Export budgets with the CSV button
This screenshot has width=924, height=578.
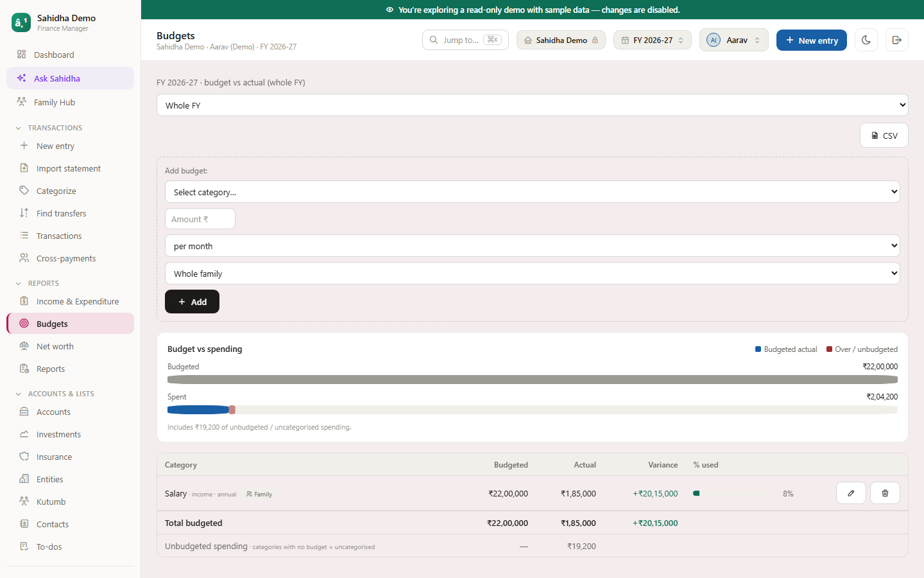(884, 136)
